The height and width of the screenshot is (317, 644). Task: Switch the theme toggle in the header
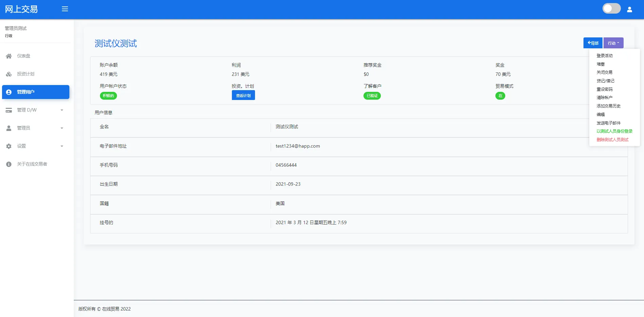pos(611,8)
